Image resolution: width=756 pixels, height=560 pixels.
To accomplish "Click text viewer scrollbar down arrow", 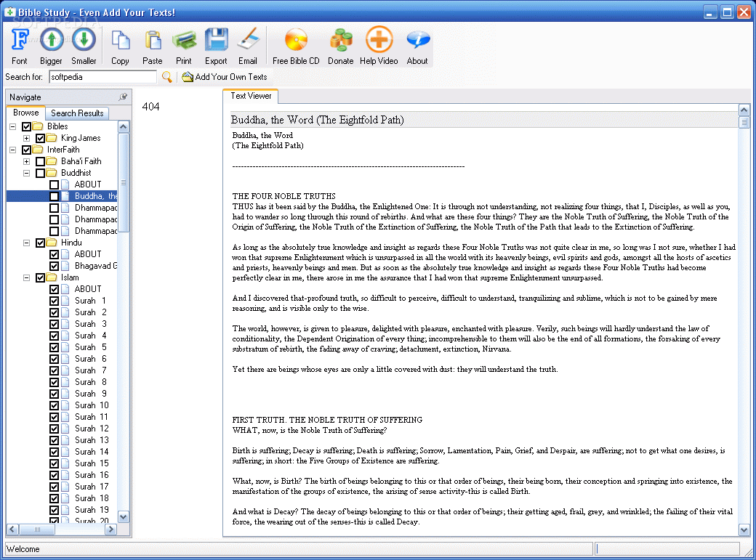I will point(744,529).
